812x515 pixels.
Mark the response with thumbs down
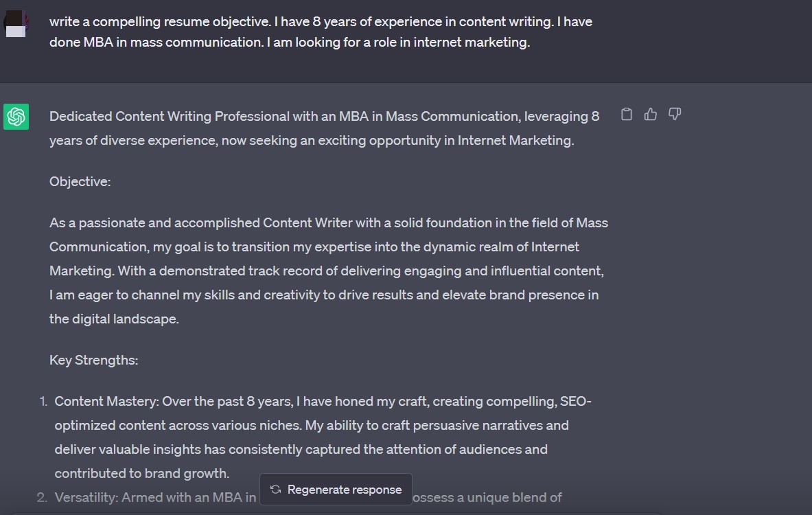674,114
